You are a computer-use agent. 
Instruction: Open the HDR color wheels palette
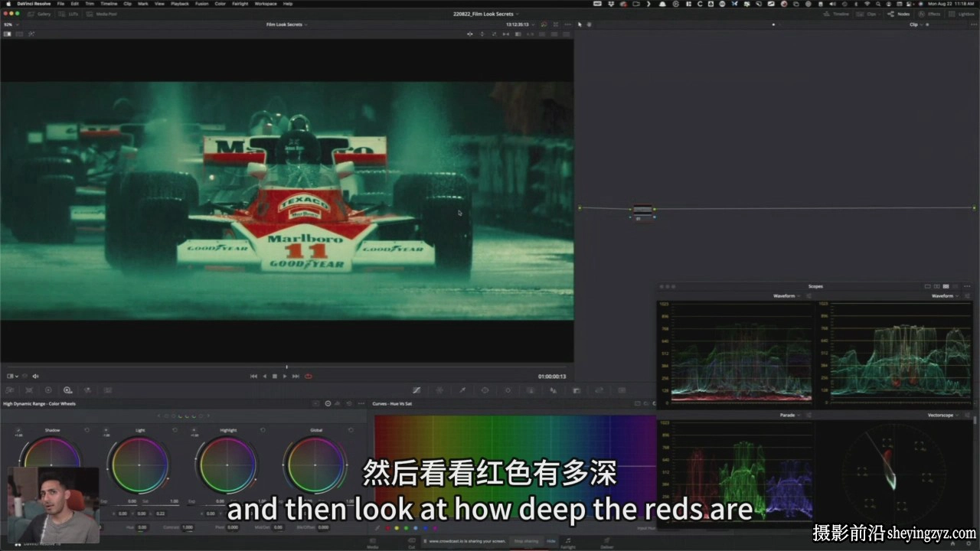coord(68,390)
